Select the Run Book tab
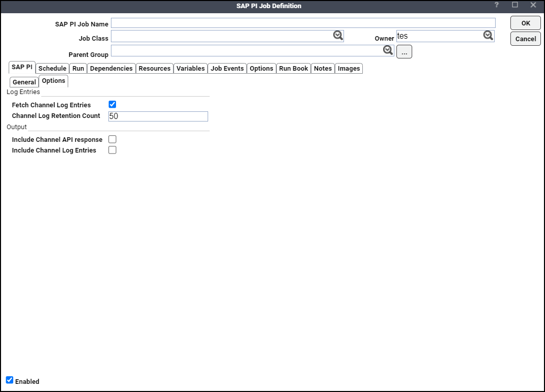Image resolution: width=545 pixels, height=392 pixels. point(294,69)
